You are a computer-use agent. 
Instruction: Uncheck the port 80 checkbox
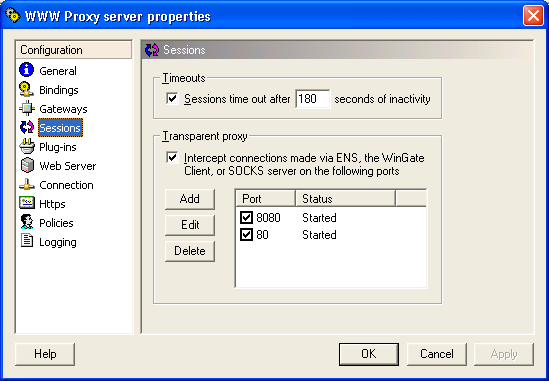tap(246, 234)
